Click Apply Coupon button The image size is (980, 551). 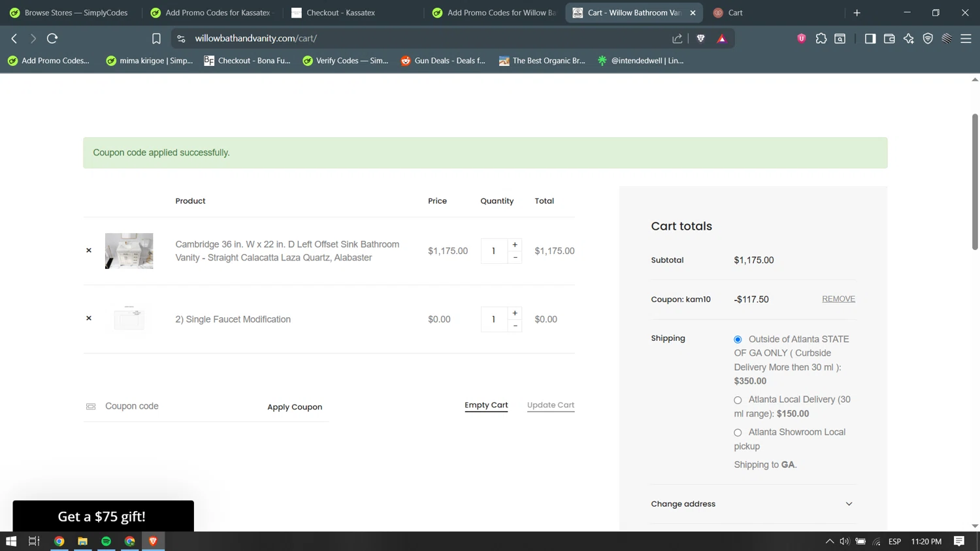(295, 407)
